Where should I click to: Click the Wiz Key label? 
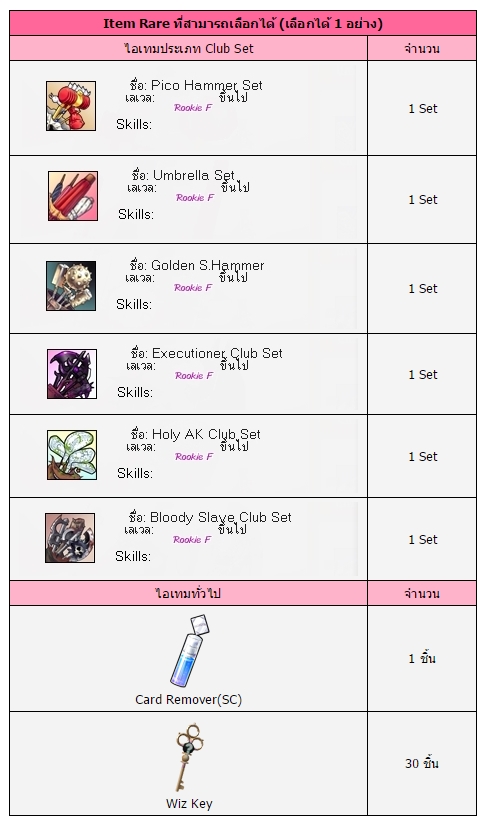(x=189, y=803)
